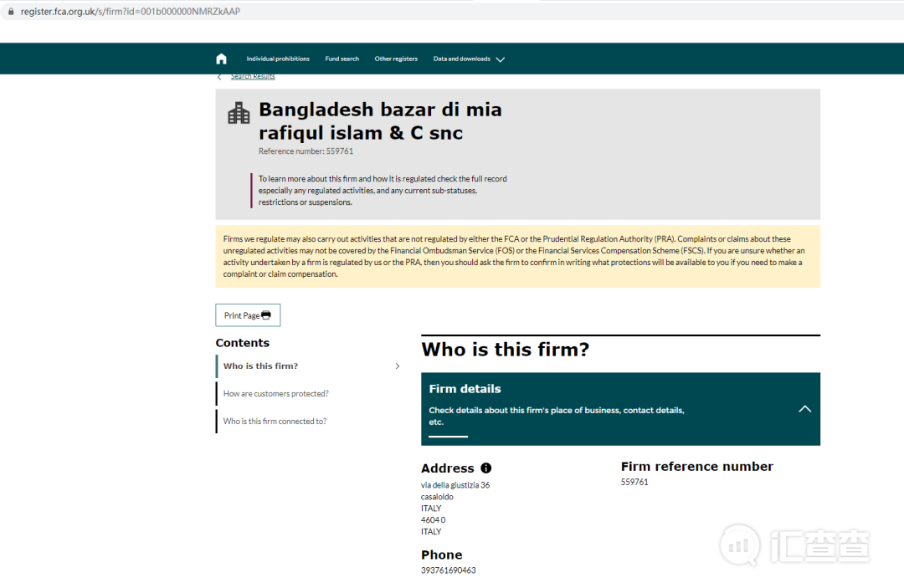Click the Address heading

pos(447,468)
